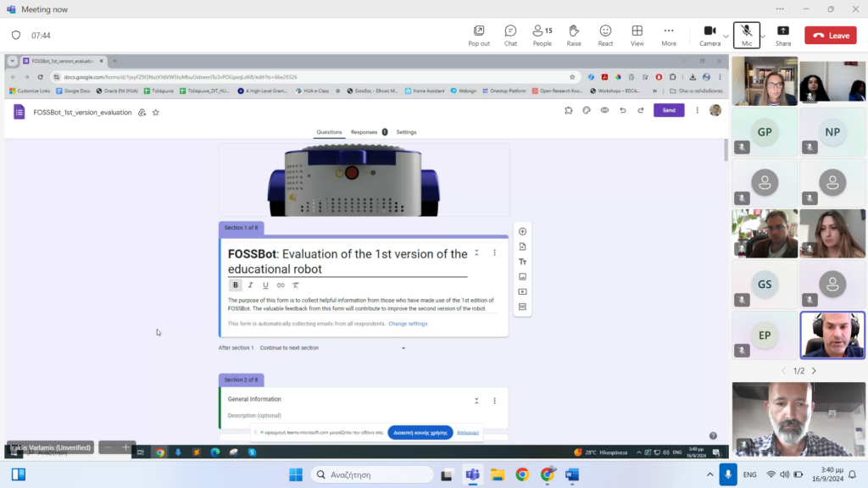Redo the last form edit
This screenshot has height=488, width=868.
(641, 110)
